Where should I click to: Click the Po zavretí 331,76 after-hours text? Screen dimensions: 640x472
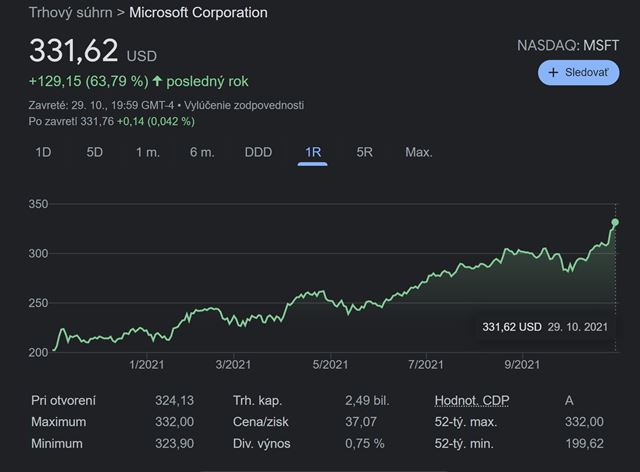(71, 121)
